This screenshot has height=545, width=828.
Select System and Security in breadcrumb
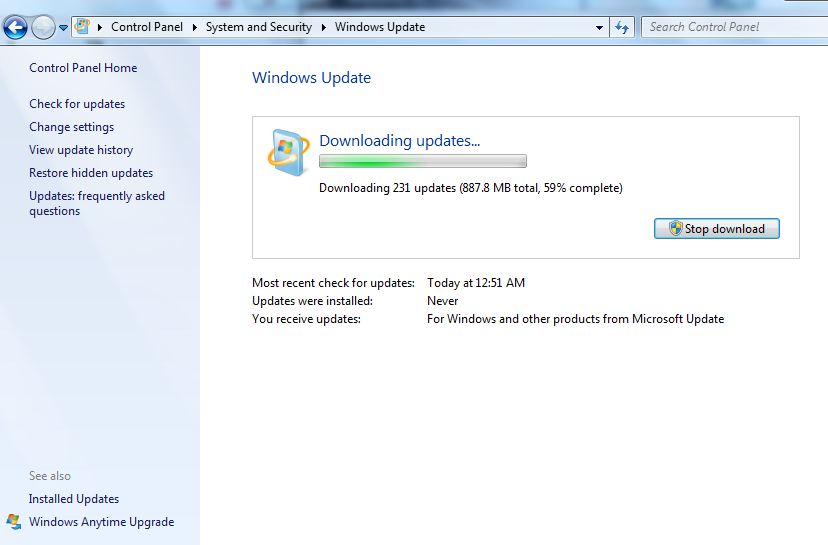click(x=259, y=27)
